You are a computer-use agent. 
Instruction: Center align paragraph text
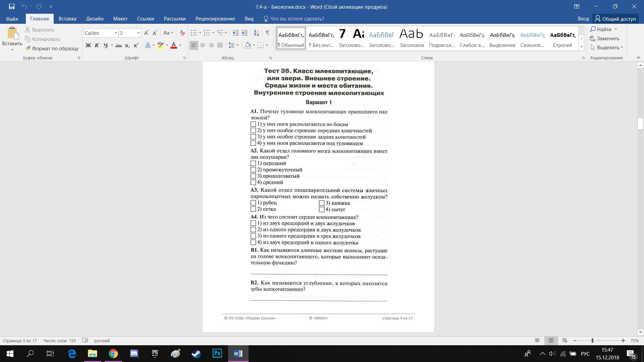[x=203, y=45]
